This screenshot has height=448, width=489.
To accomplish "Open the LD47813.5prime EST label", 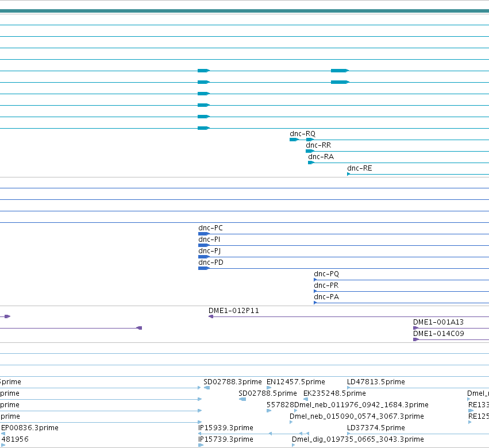I will tap(376, 382).
